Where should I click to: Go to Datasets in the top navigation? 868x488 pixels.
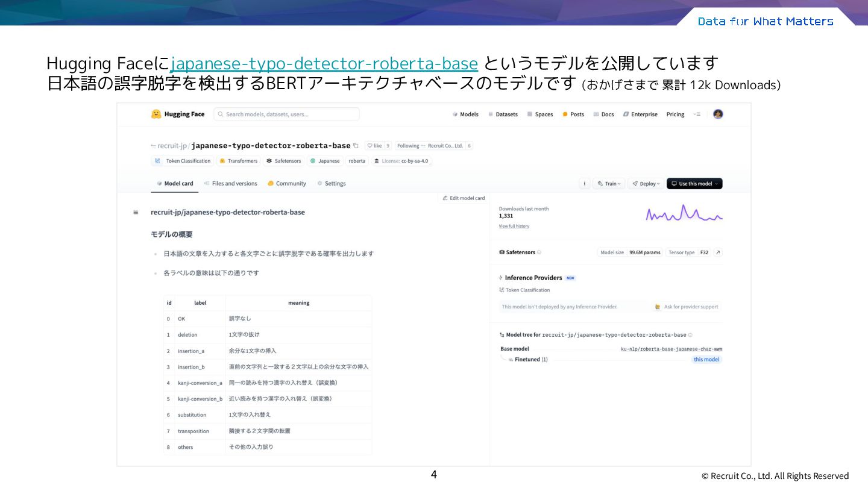pos(503,114)
